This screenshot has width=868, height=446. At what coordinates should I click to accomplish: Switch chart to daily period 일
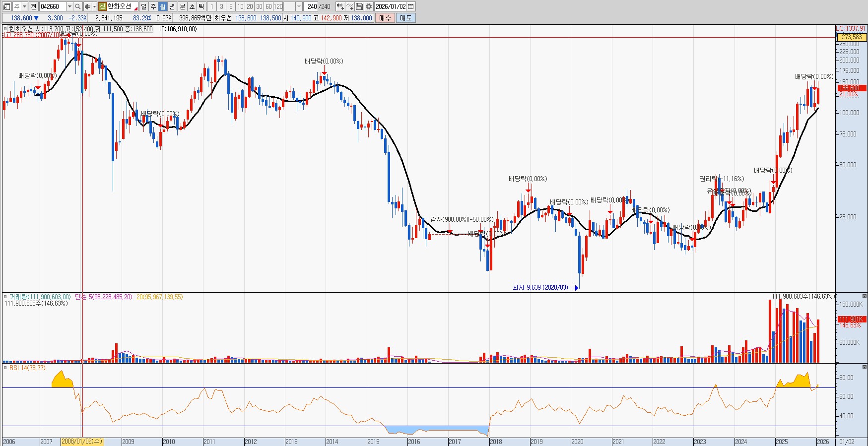point(143,6)
